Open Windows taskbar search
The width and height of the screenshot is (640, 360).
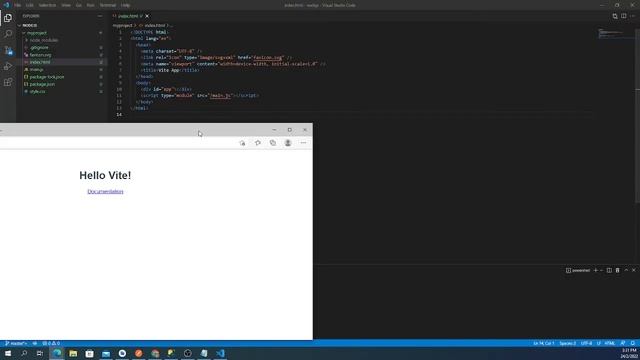click(x=24, y=353)
